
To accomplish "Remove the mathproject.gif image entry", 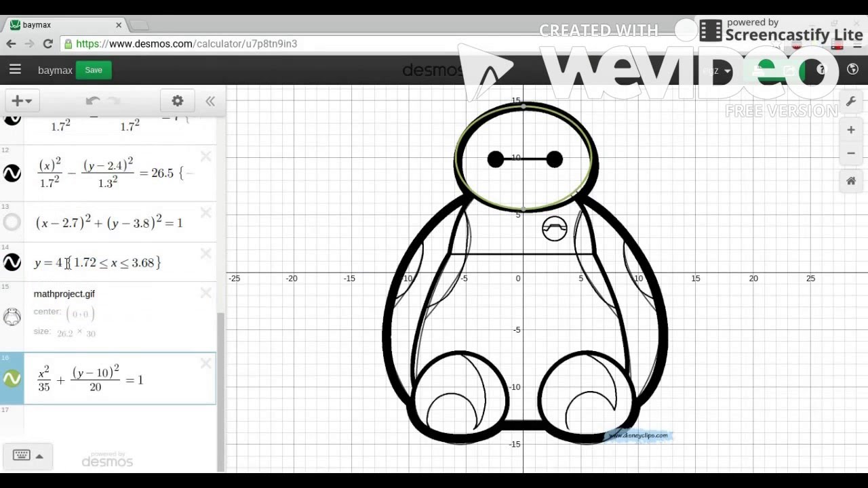I will coord(206,293).
